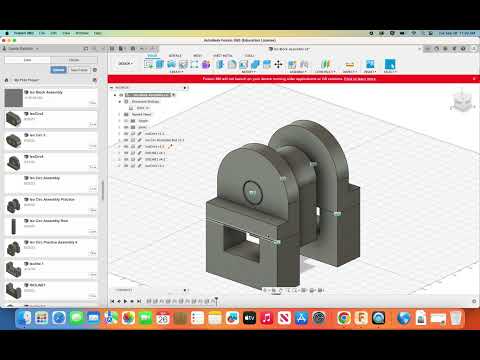Open the user name dropdown in the data panel
The image size is (480, 360).
click(x=22, y=49)
